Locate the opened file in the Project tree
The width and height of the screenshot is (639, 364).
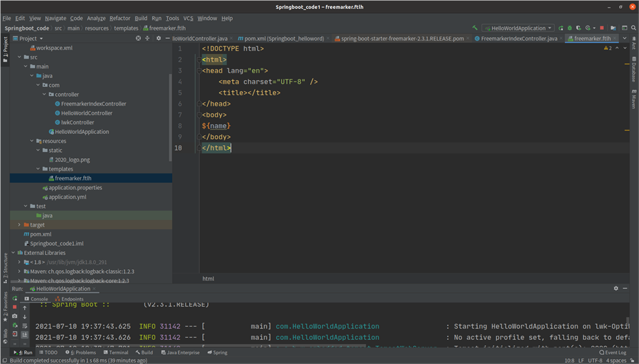tap(138, 38)
